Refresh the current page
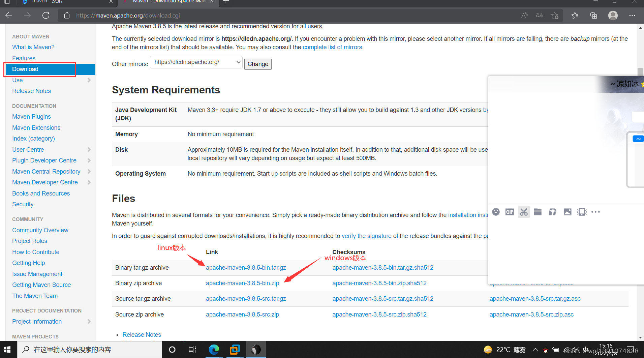This screenshot has height=358, width=644. pos(46,16)
